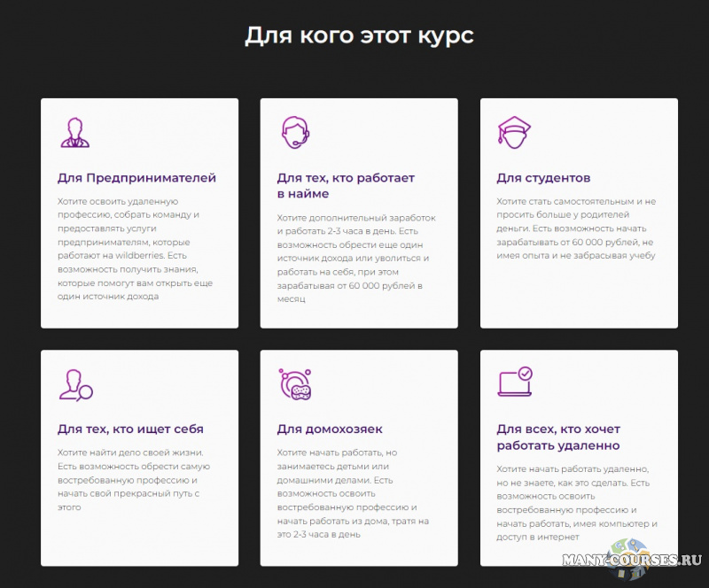Click the laptop with checkmark icon

point(515,383)
